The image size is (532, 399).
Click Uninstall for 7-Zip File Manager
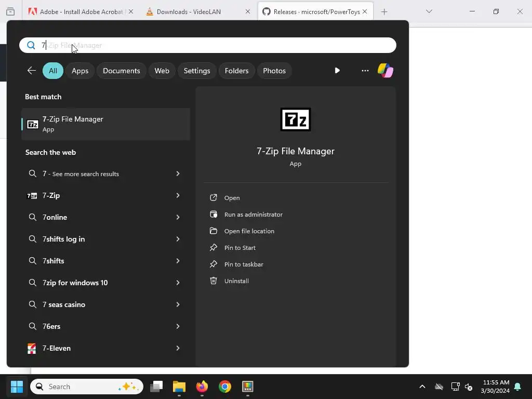tap(236, 281)
